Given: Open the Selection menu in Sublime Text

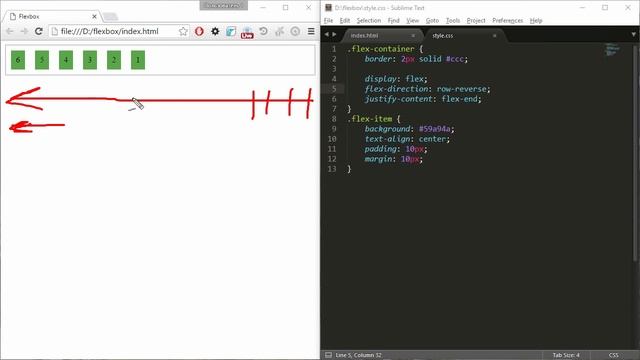Looking at the screenshot, I should tap(369, 20).
